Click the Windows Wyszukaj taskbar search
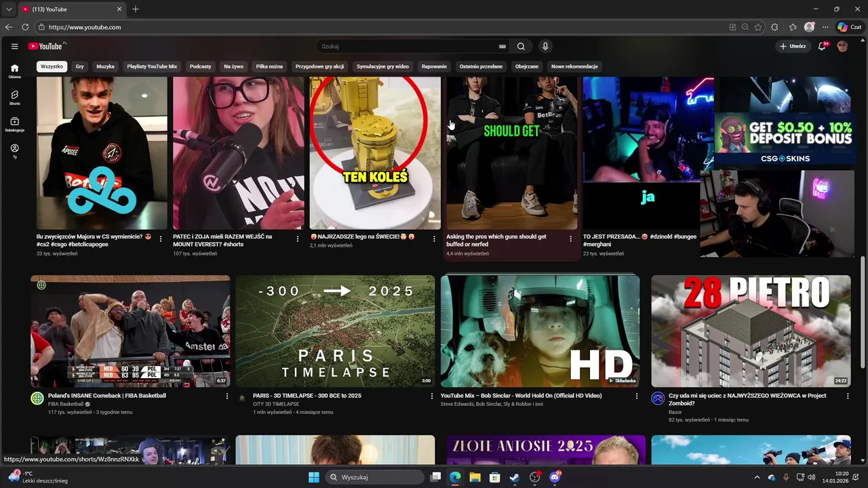Viewport: 868px width, 488px height. click(375, 477)
